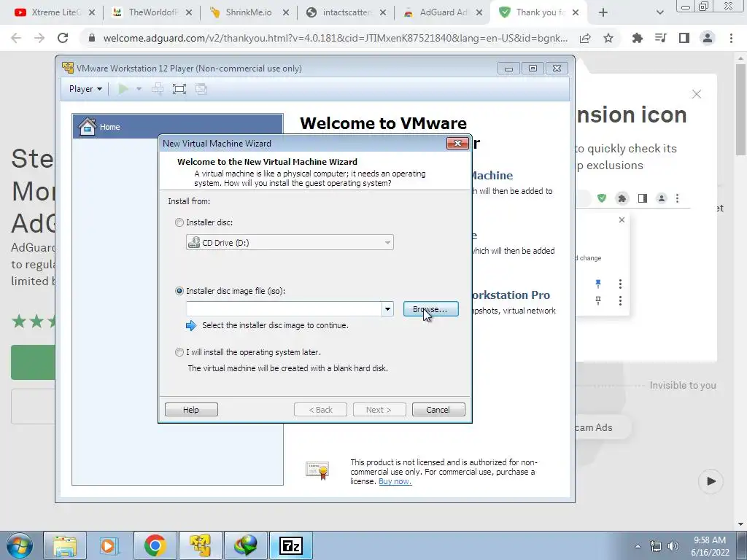Open the CD Drive (D:) dropdown
The image size is (747, 560).
tap(290, 242)
